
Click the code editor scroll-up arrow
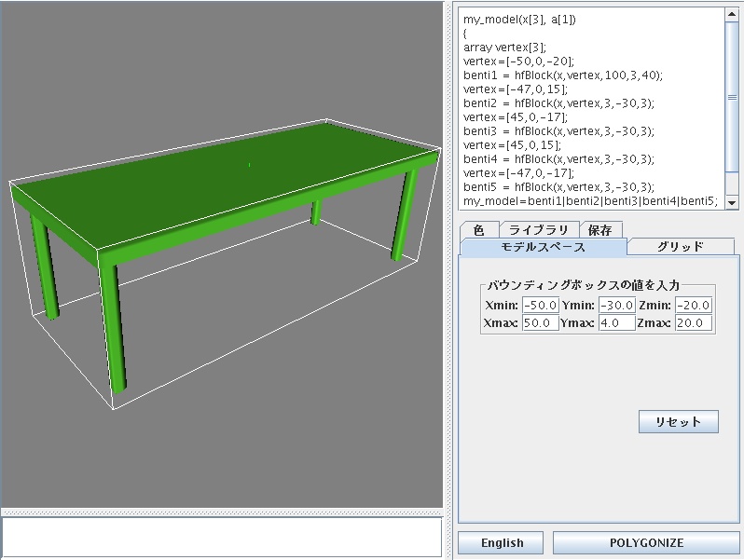732,14
